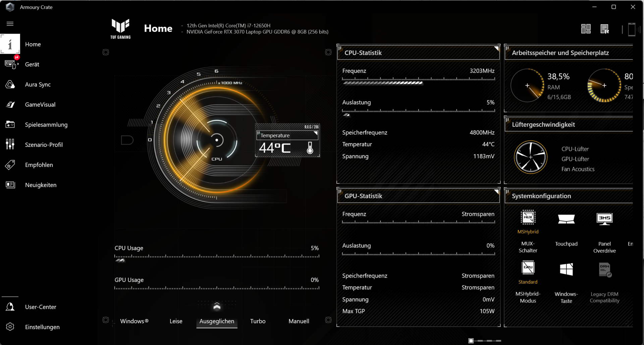This screenshot has height=345, width=644.
Task: Open the Einstellungen gear icon
Action: pos(10,327)
